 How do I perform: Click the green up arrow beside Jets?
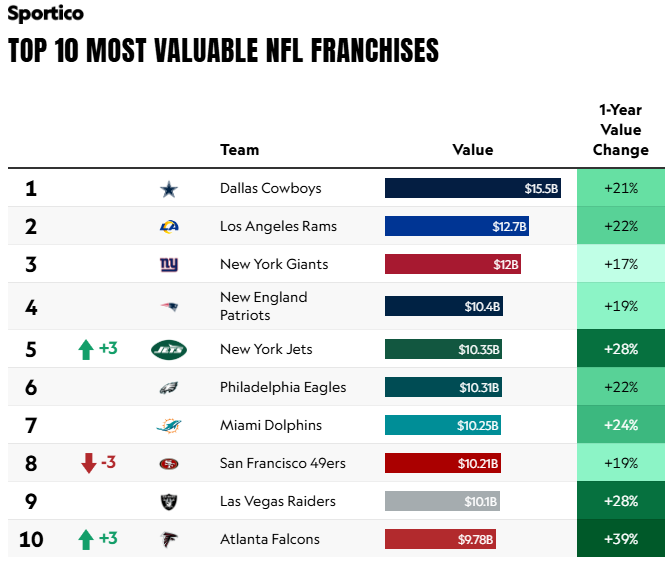[x=86, y=350]
